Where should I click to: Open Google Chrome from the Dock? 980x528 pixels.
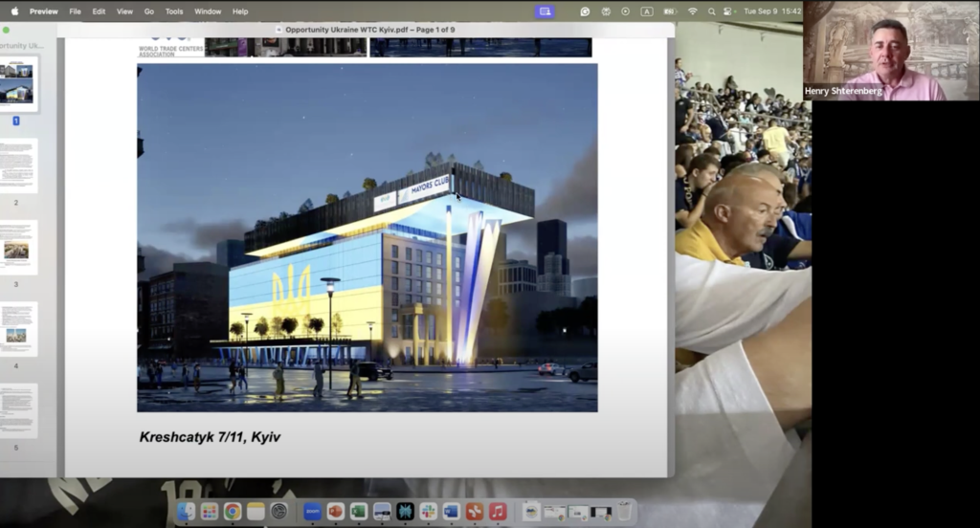pyautogui.click(x=233, y=512)
